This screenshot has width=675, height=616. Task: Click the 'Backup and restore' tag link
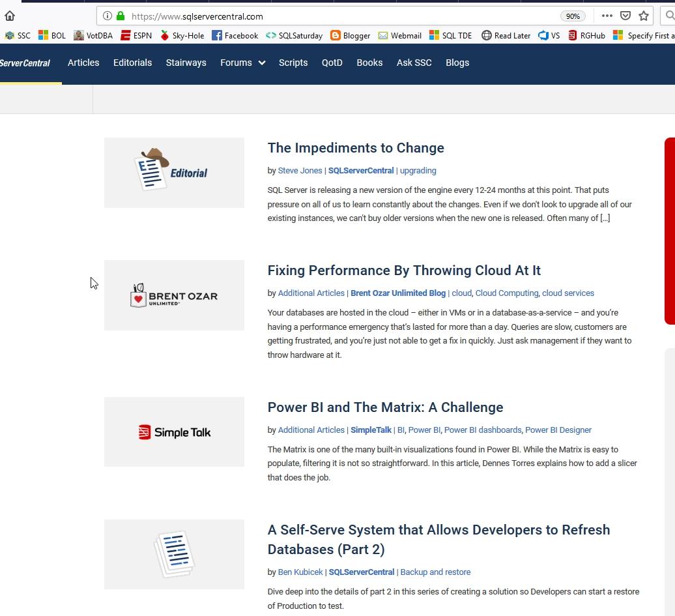pyautogui.click(x=435, y=572)
